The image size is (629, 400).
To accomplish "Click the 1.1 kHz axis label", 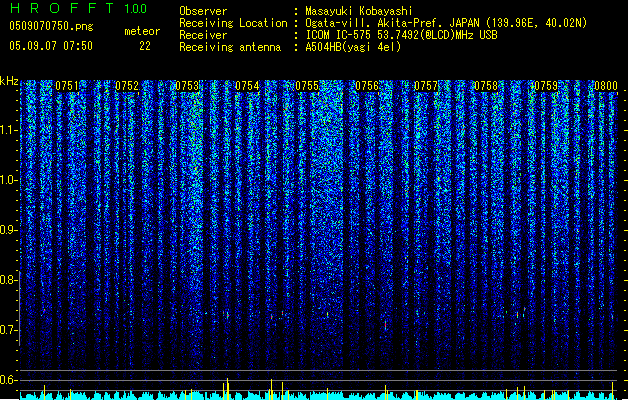I will pyautogui.click(x=9, y=130).
